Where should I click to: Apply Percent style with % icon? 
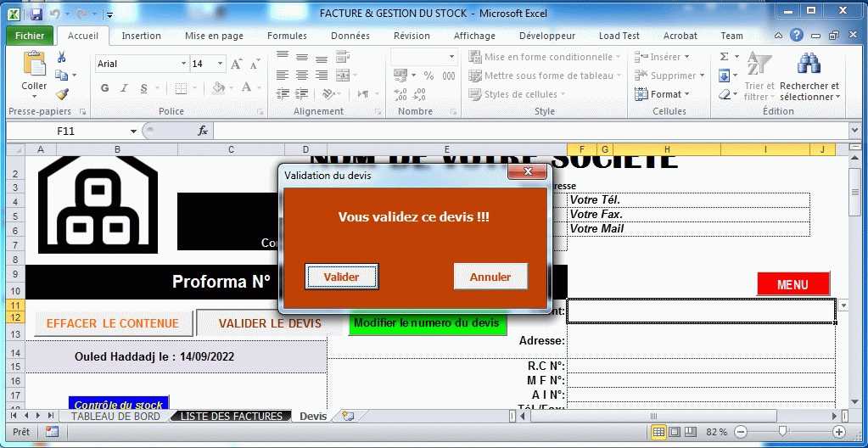tap(429, 76)
